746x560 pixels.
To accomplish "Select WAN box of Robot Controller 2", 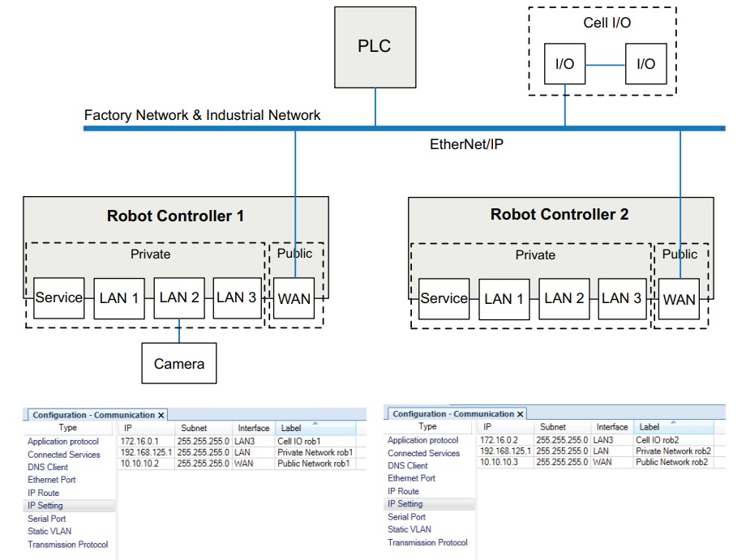I will tap(679, 299).
